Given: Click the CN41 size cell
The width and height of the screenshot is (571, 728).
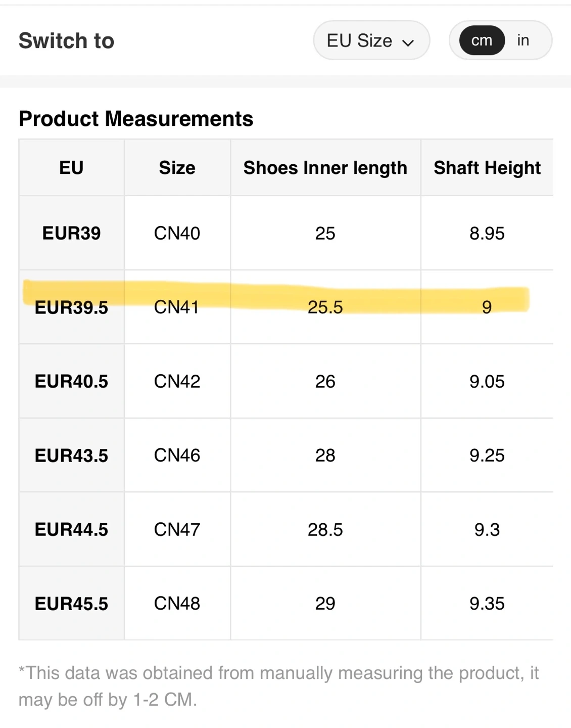Looking at the screenshot, I should click(177, 307).
